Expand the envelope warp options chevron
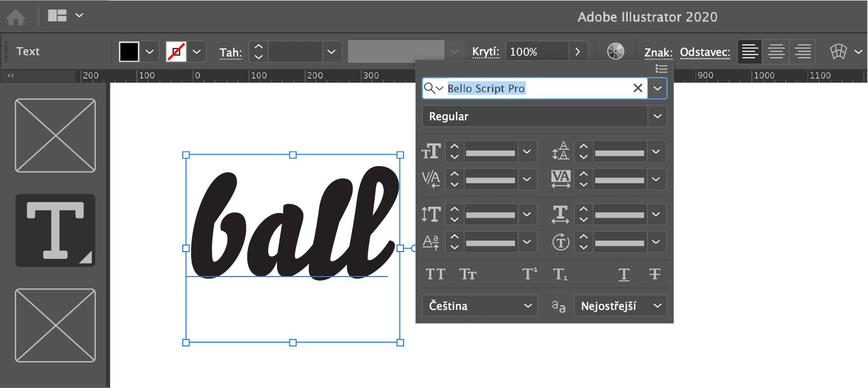 pos(859,52)
